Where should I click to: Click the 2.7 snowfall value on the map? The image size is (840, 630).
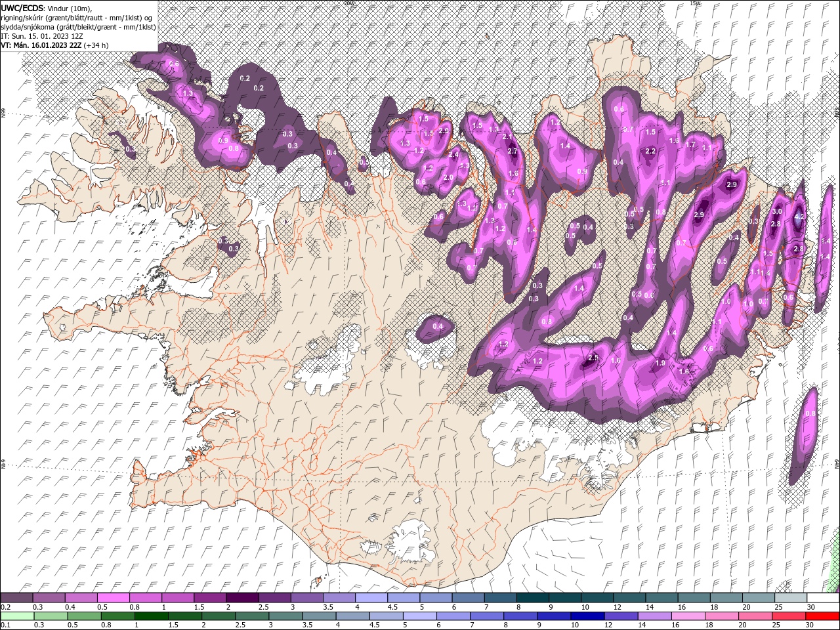click(x=513, y=151)
